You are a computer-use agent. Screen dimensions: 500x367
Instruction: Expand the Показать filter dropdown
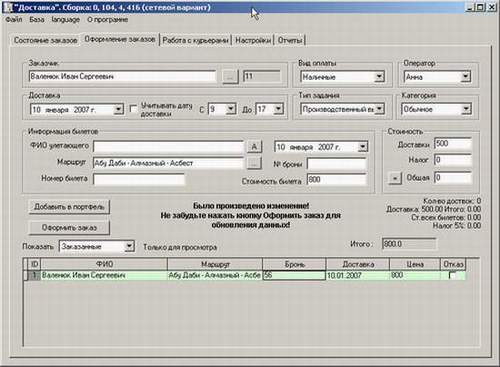[129, 246]
